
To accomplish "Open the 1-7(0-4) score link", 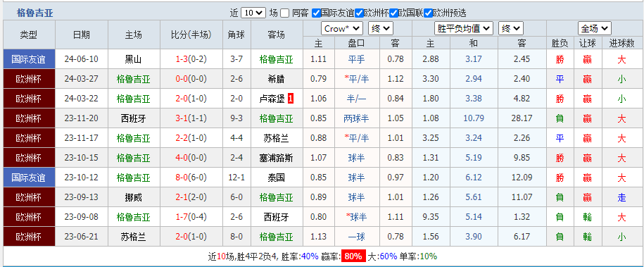I will (x=191, y=217).
